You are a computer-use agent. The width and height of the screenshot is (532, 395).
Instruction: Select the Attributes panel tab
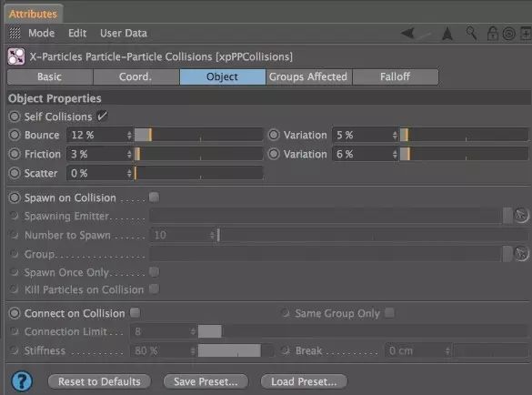point(34,14)
